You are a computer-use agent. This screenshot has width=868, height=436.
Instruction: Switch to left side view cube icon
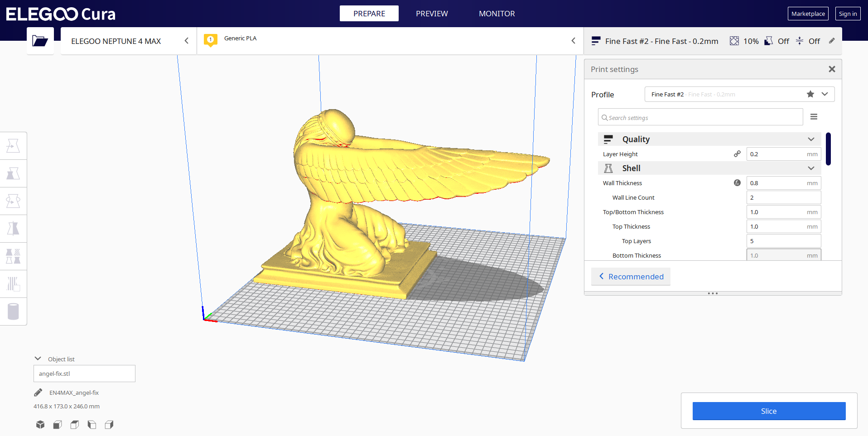click(x=92, y=425)
